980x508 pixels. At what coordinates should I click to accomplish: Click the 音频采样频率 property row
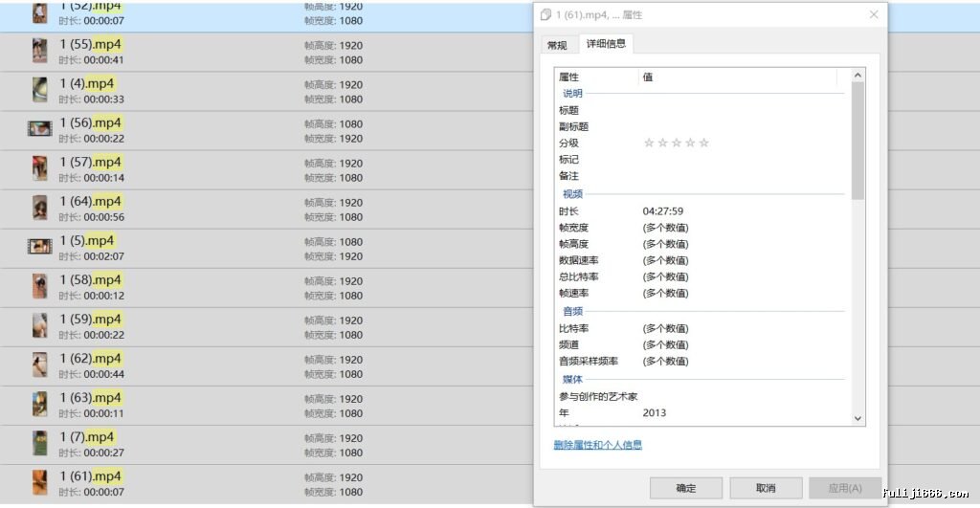pyautogui.click(x=702, y=362)
